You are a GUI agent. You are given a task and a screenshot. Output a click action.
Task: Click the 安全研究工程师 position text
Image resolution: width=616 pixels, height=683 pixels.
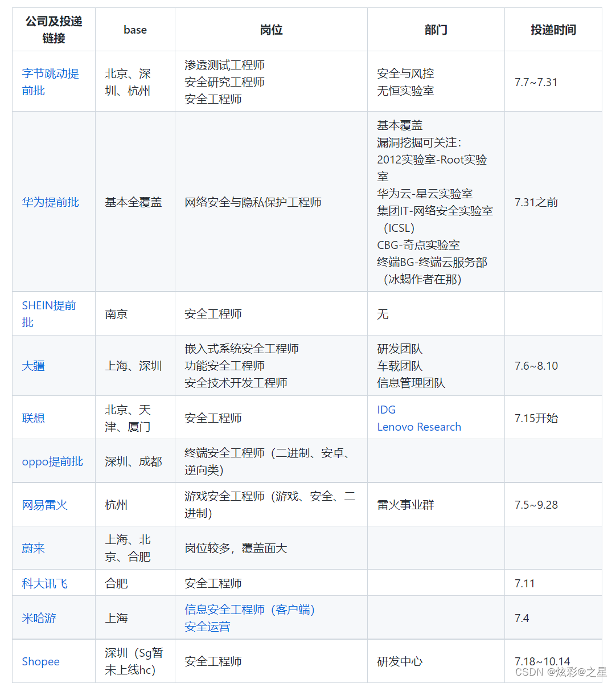pyautogui.click(x=224, y=82)
